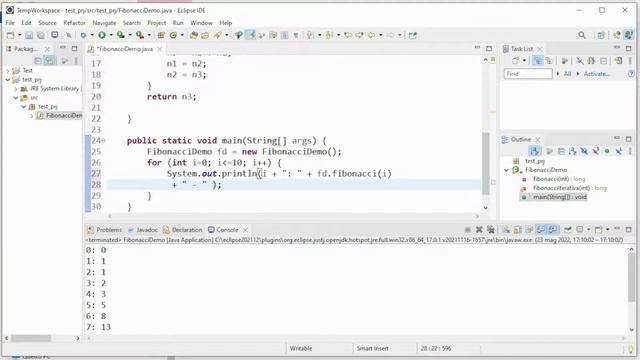Expand the JRE System Library node
The height and width of the screenshot is (360, 640).
tap(16, 89)
